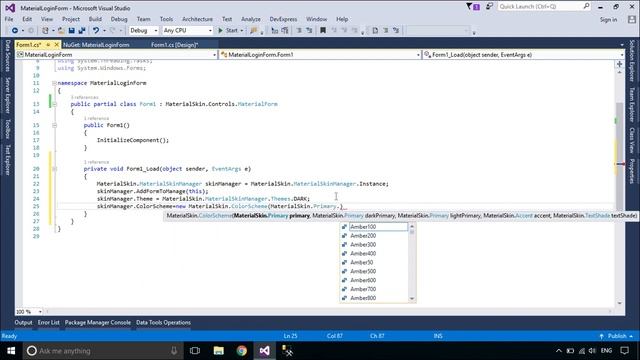Switch to the Form1.cs [Design] tab
The image size is (640, 360).
[x=175, y=45]
